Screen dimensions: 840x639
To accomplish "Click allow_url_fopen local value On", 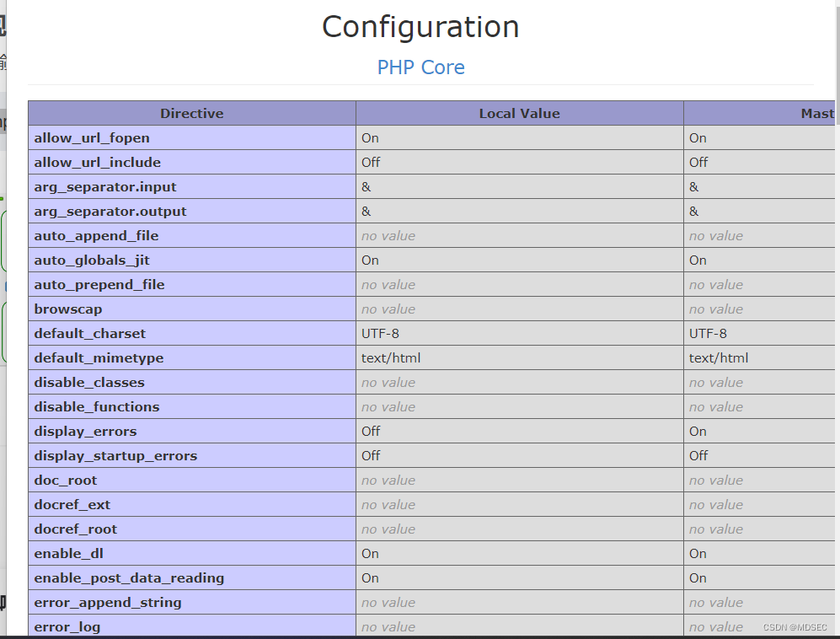I will [x=370, y=137].
